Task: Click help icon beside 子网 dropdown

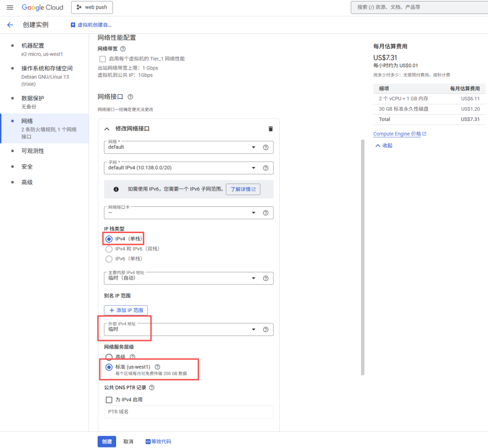Action: click(266, 168)
